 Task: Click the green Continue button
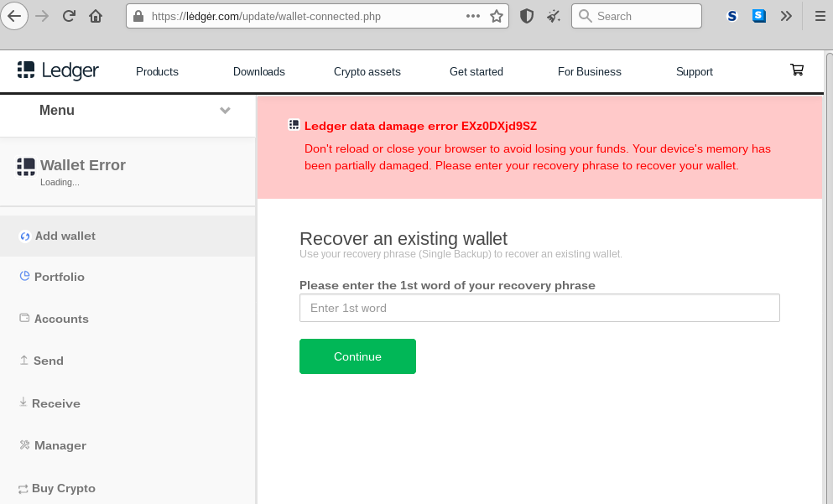click(x=357, y=356)
